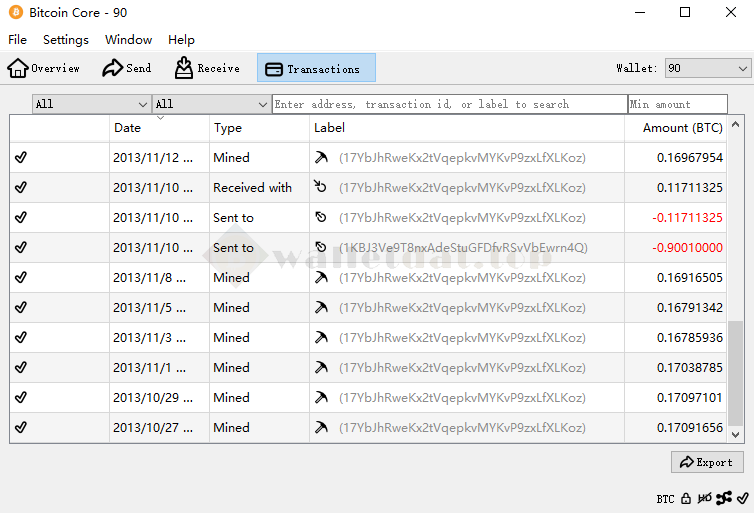Click the Send toolbar icon
The width and height of the screenshot is (754, 513).
pos(113,68)
